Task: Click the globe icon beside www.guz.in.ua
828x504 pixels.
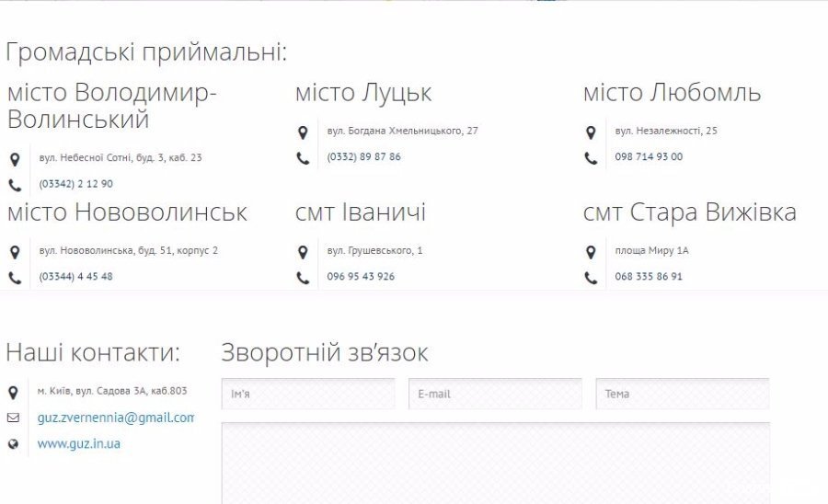Action: [x=13, y=444]
